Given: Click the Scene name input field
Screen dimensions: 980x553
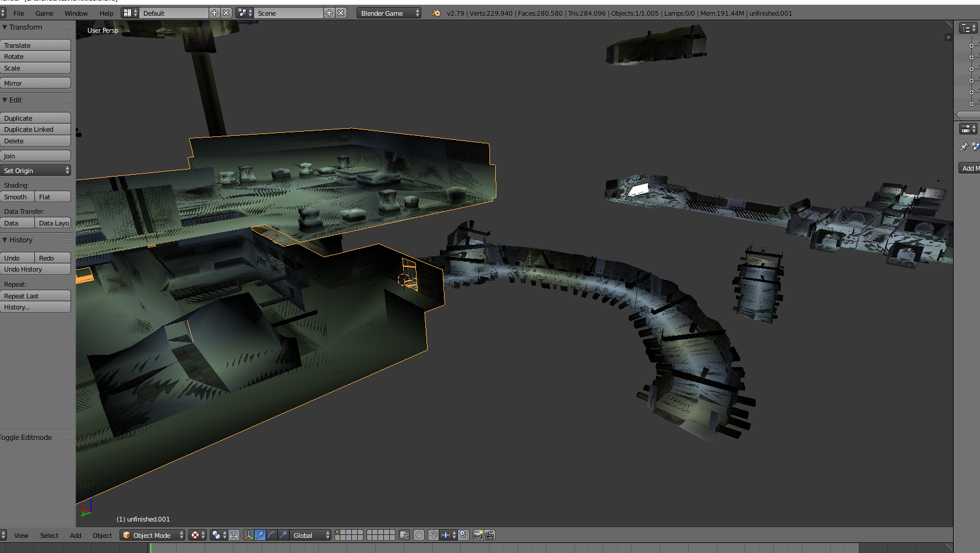Looking at the screenshot, I should click(285, 12).
